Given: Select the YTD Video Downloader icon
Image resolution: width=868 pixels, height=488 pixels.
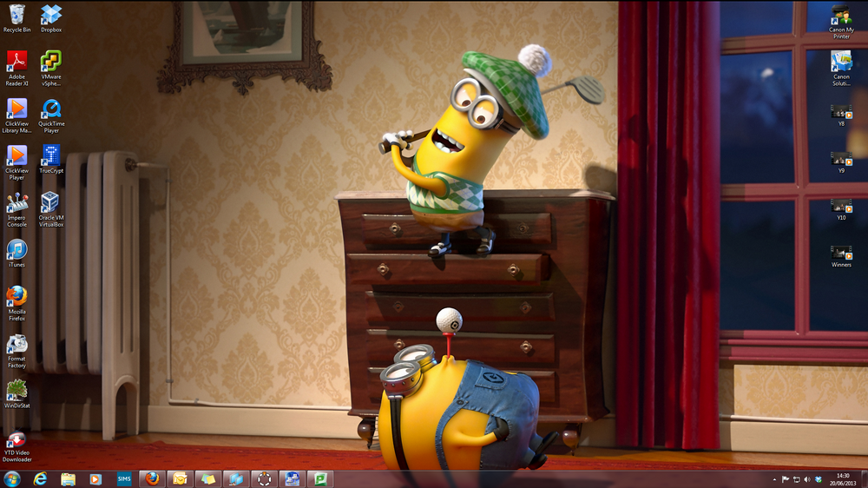Looking at the screenshot, I should pos(17,446).
